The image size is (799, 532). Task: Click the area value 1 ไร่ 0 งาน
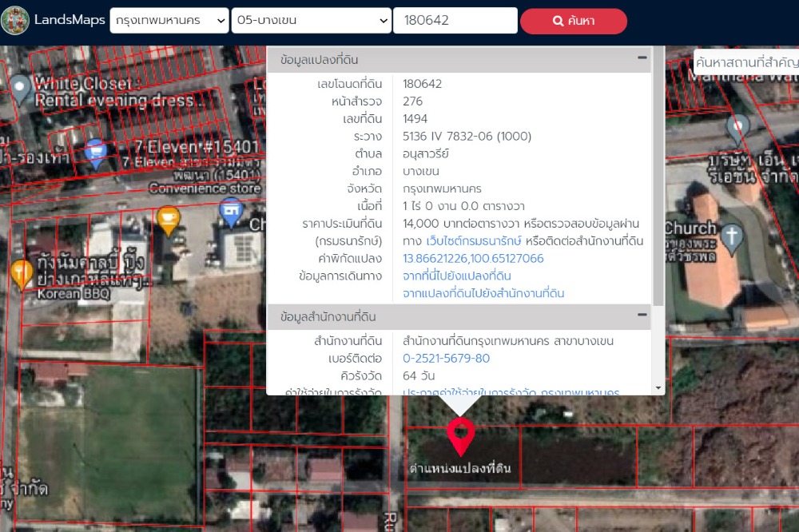(x=463, y=206)
